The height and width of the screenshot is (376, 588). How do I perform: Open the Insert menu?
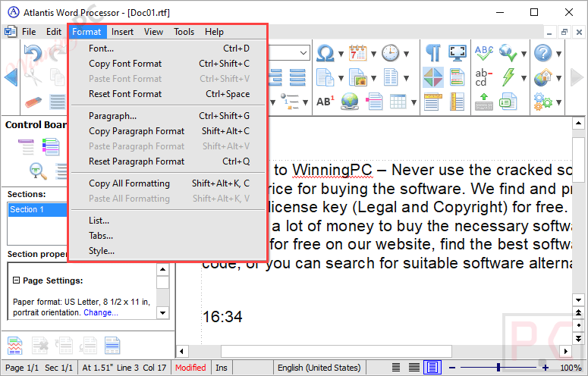pos(122,32)
